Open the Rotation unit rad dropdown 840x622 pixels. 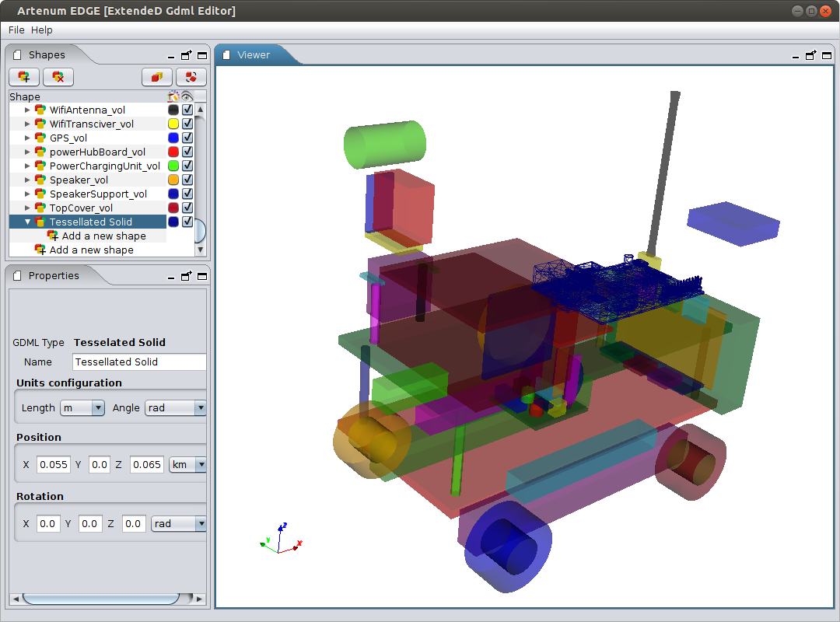pos(201,523)
